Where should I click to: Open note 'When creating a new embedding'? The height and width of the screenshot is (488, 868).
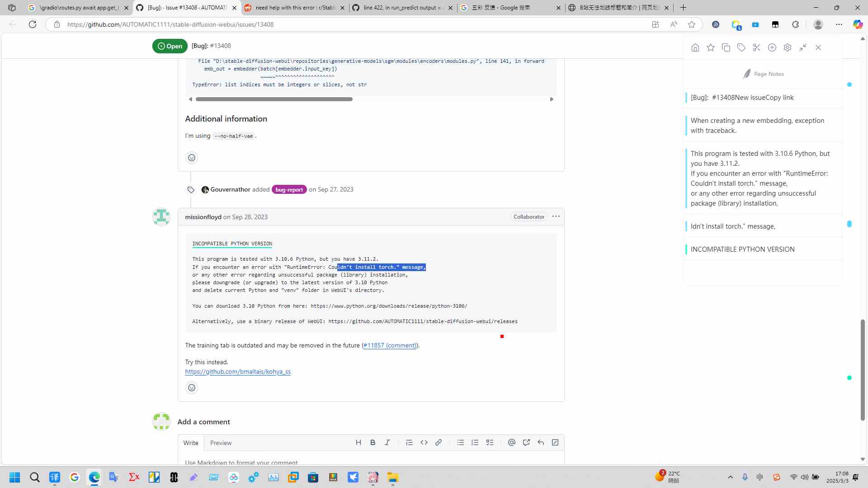point(763,126)
